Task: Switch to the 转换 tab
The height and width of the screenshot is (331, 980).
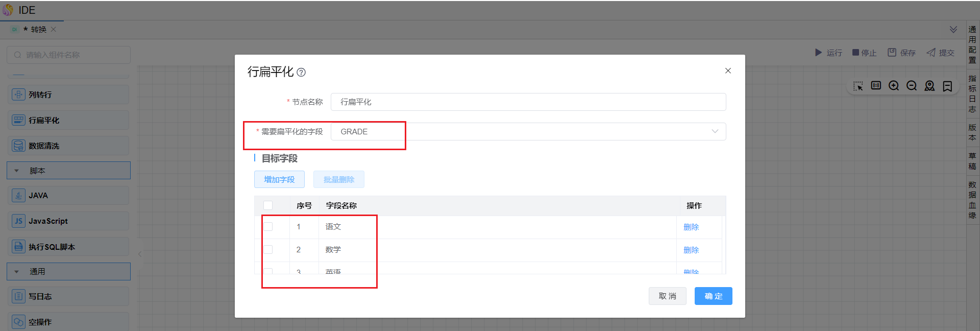Action: click(x=38, y=30)
